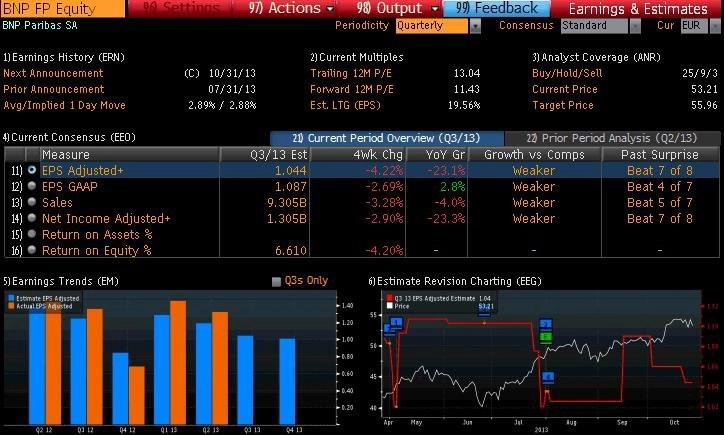Click the Q4 13 blue estimate bar

click(x=287, y=381)
